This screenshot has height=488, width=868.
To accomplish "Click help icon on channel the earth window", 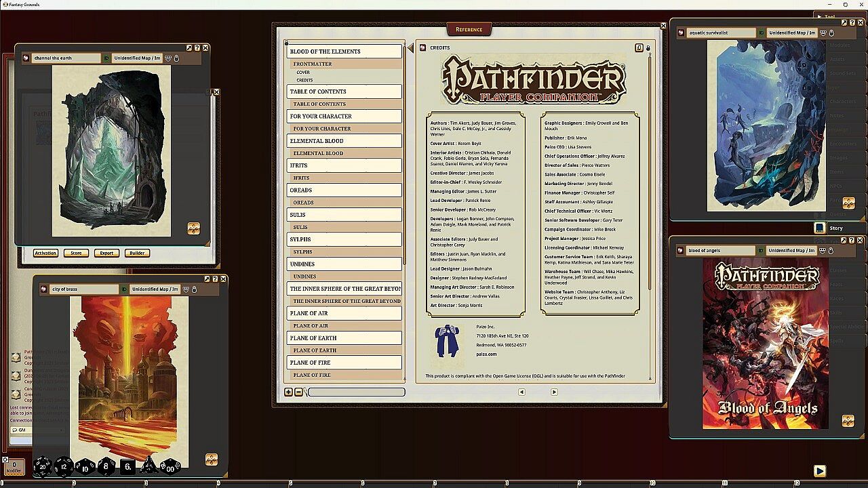I will [197, 48].
